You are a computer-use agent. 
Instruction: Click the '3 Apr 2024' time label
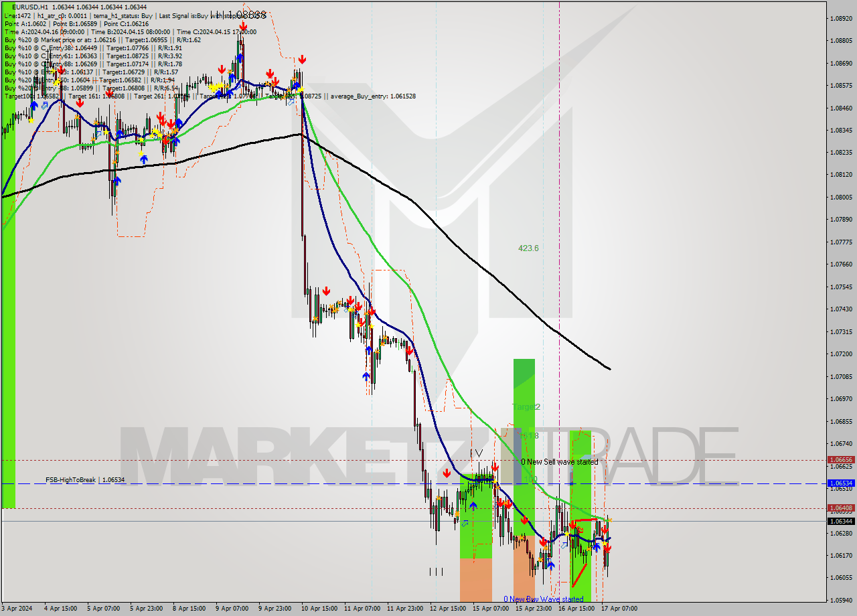tap(17, 609)
